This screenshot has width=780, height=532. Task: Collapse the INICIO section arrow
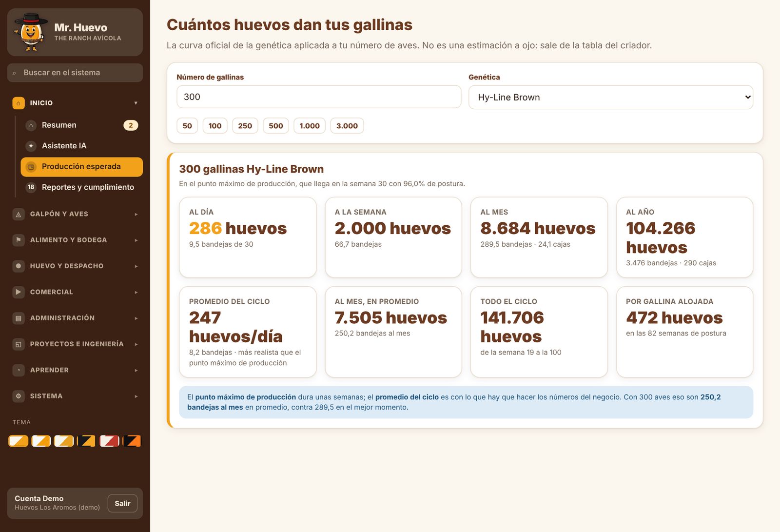point(136,103)
